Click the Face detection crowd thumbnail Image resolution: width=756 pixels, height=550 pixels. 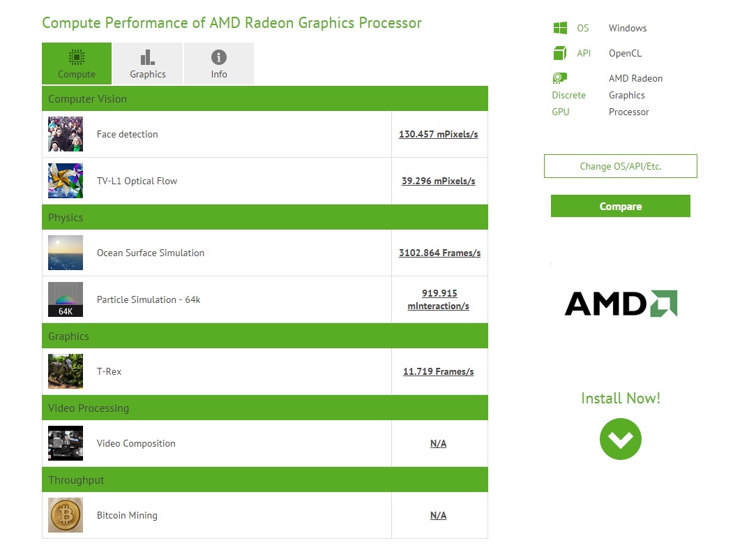coord(66,134)
